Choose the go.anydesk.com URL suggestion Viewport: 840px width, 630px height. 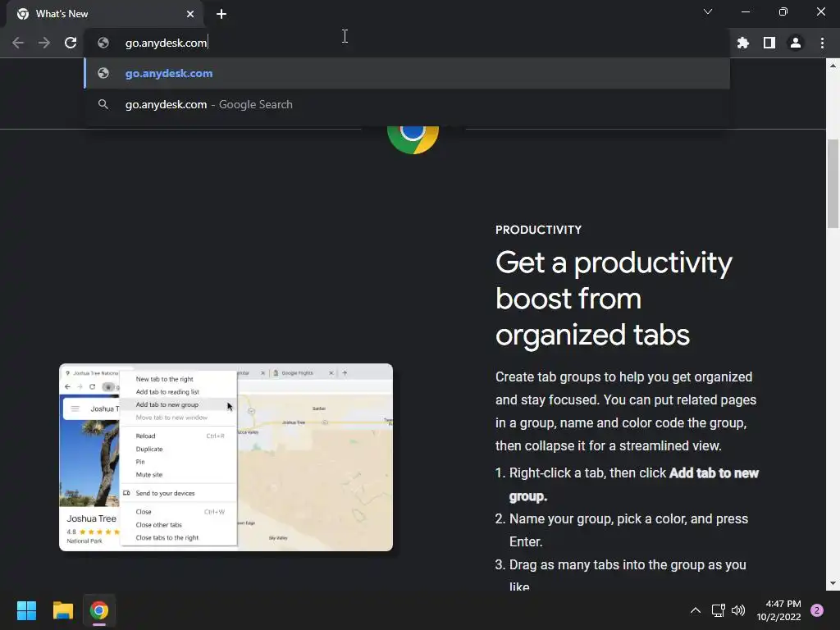pyautogui.click(x=407, y=73)
